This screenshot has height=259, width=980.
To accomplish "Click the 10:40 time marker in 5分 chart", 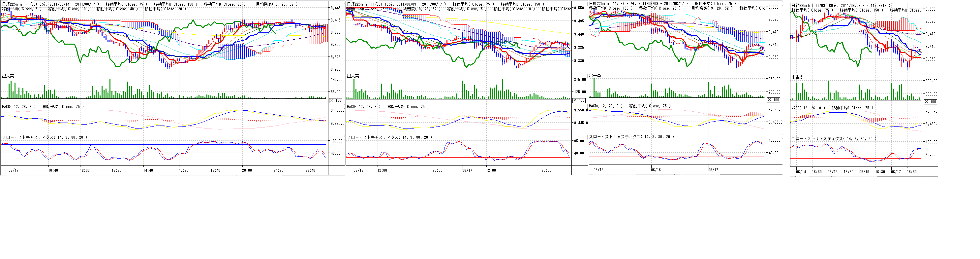I will click(x=53, y=170).
